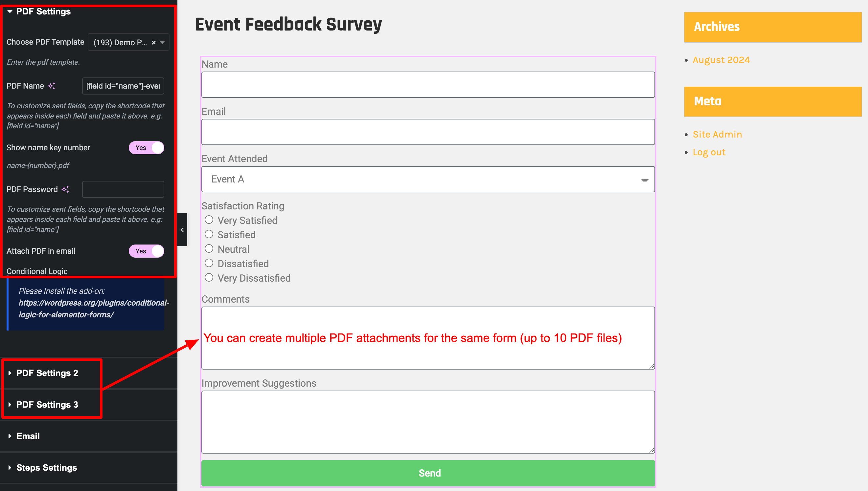Viewport: 868px width, 491px height.
Task: Toggle the Attach PDF in email switch
Action: 147,251
